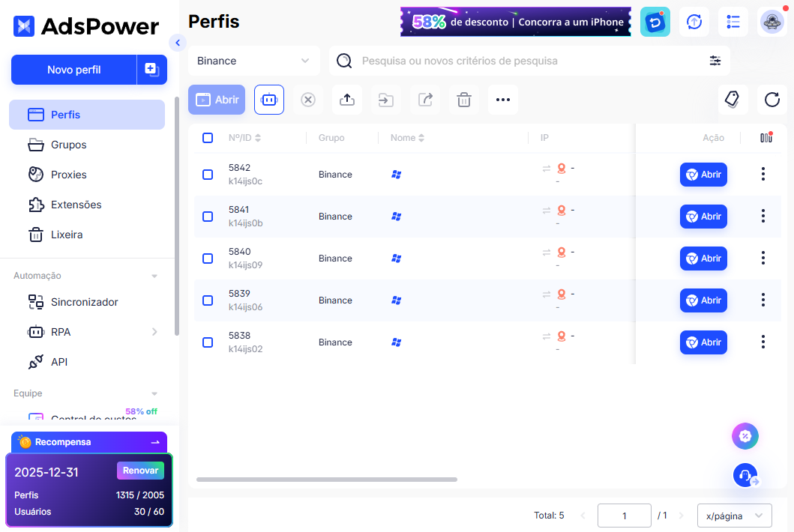Click the toolbar Abrir button

[217, 100]
